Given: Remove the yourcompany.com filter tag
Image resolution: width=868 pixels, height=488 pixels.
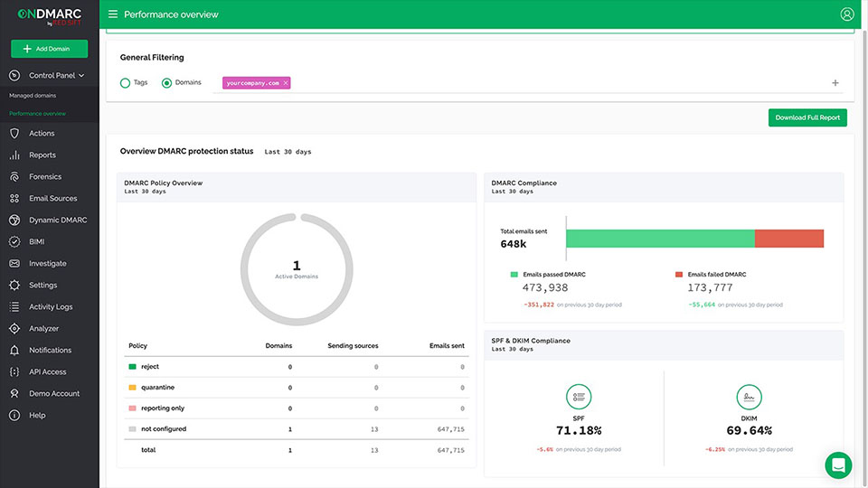Looking at the screenshot, I should (x=286, y=83).
